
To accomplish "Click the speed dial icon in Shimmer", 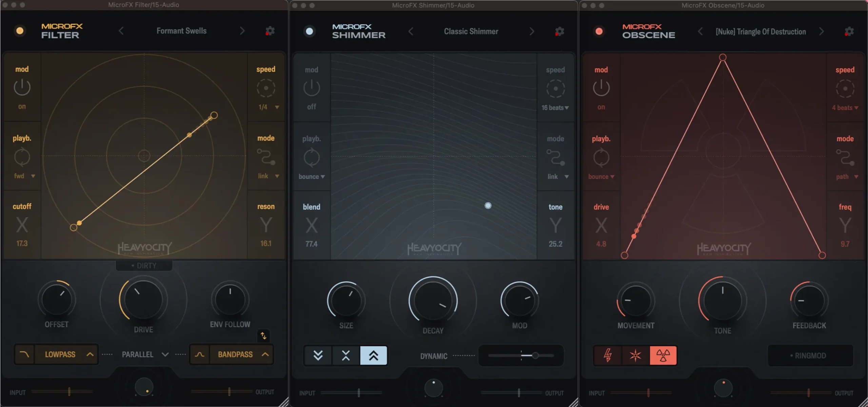I will tap(555, 89).
